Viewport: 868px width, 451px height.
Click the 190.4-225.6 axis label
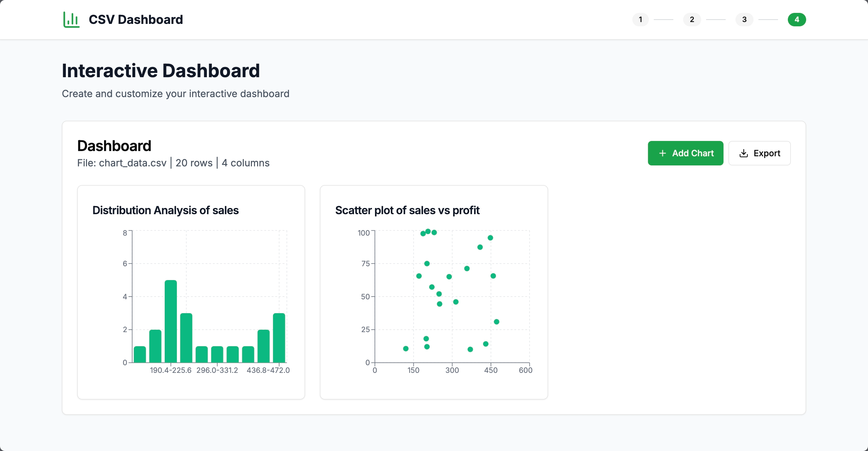coord(170,370)
